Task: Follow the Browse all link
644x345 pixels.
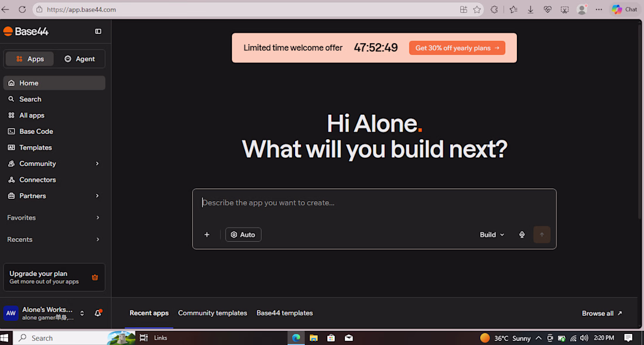Action: (602, 313)
